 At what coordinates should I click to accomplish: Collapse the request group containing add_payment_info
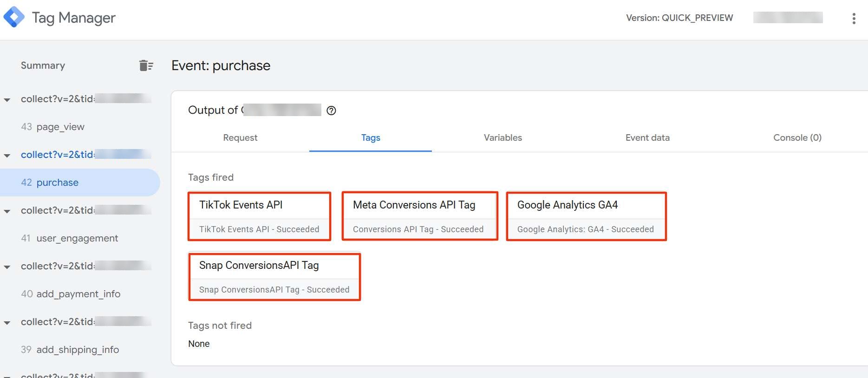tap(7, 267)
